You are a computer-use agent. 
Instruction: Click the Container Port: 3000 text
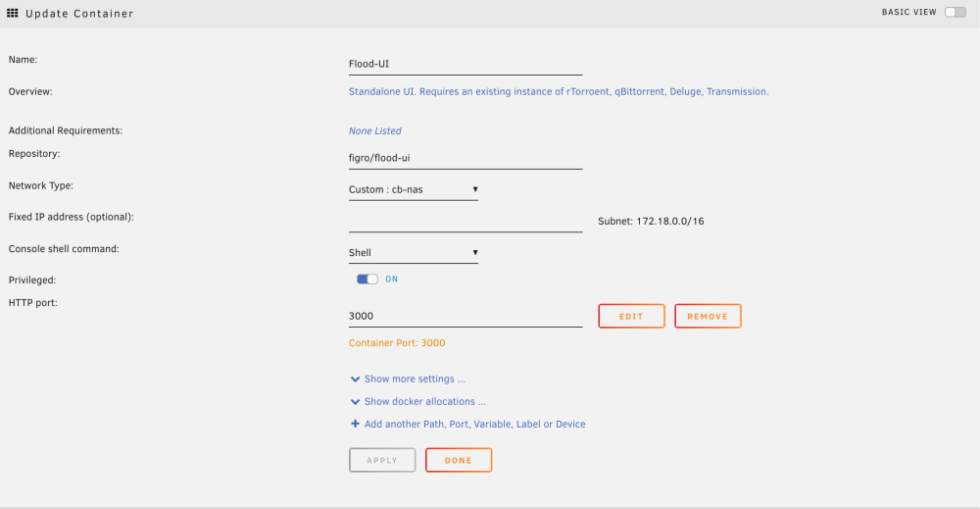click(397, 342)
